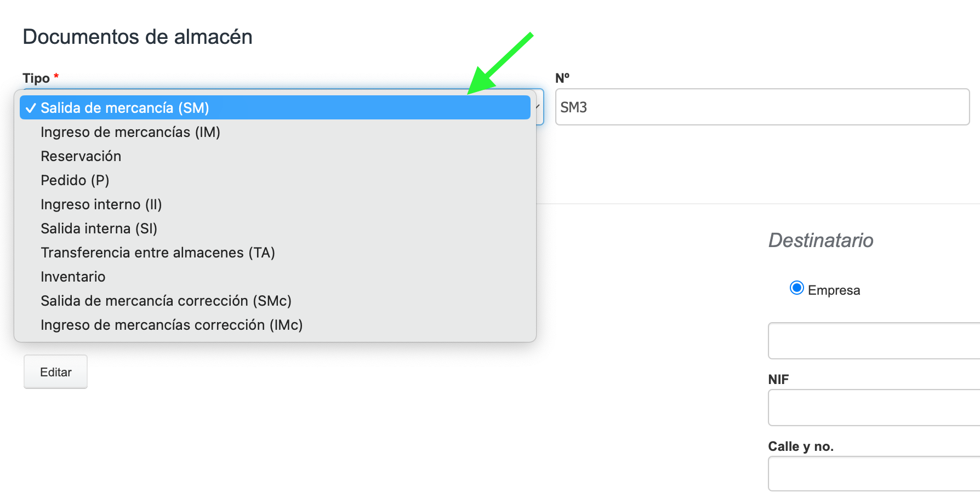
Task: Select Salida interna (SI) option
Action: click(x=99, y=228)
